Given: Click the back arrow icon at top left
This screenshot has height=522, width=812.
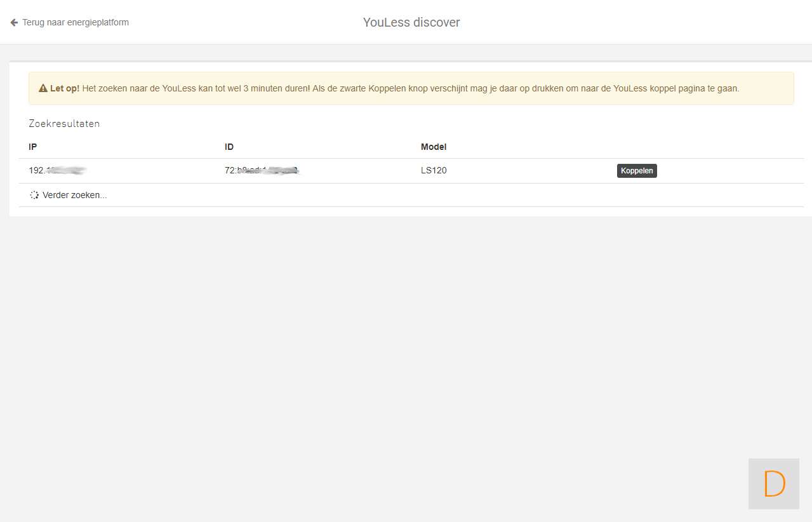Looking at the screenshot, I should pyautogui.click(x=14, y=22).
